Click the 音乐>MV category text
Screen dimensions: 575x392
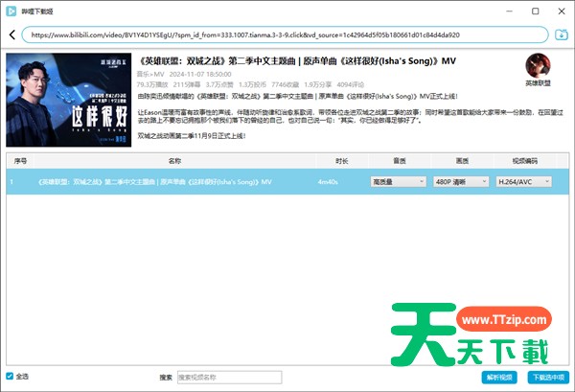pyautogui.click(x=150, y=74)
